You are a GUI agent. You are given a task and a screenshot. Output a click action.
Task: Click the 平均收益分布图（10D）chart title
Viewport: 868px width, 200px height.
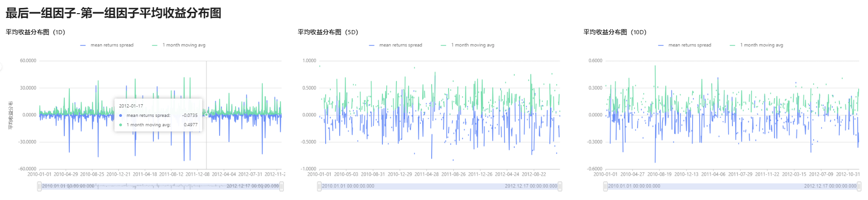pyautogui.click(x=615, y=32)
